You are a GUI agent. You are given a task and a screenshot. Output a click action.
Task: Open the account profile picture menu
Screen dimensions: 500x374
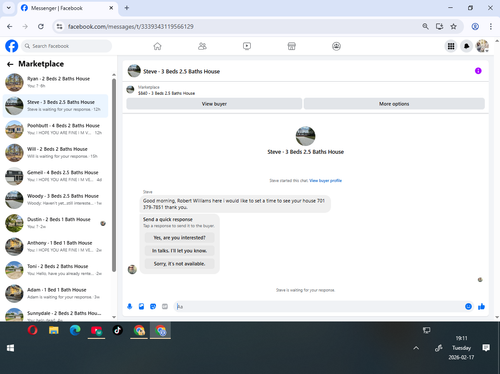coord(482,46)
